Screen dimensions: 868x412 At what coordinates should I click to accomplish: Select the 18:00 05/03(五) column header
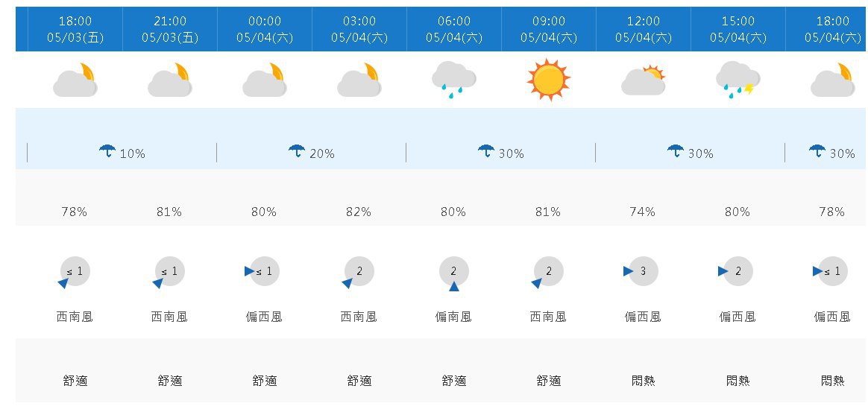pyautogui.click(x=75, y=29)
